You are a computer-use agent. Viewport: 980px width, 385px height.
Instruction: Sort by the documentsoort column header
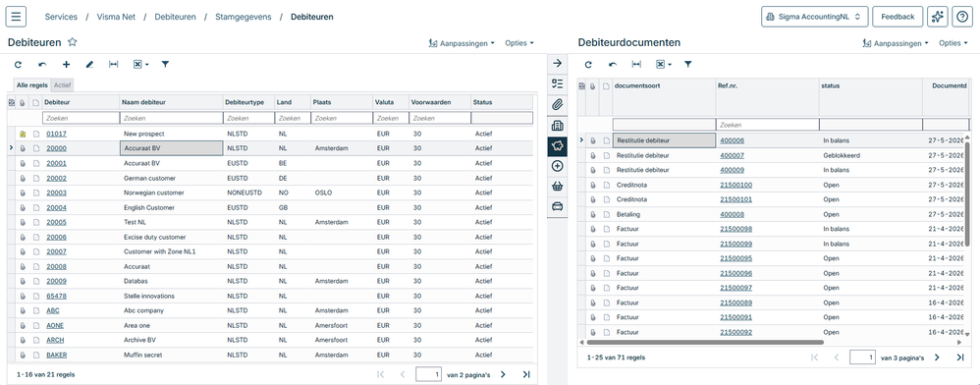663,86
